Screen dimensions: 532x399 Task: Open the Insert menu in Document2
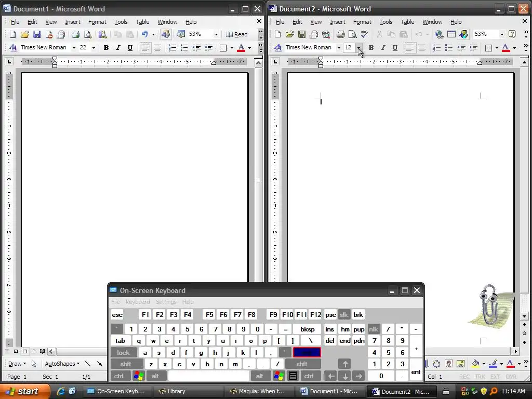point(338,22)
